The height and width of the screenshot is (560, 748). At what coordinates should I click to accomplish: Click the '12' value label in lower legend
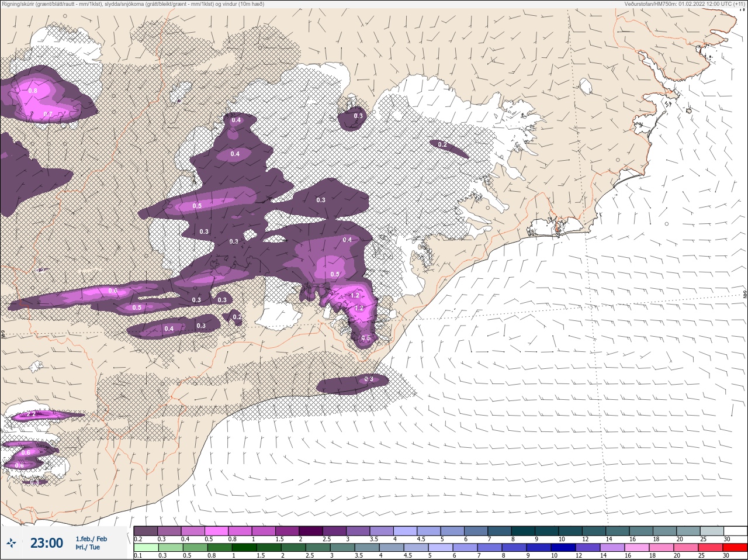(x=579, y=556)
